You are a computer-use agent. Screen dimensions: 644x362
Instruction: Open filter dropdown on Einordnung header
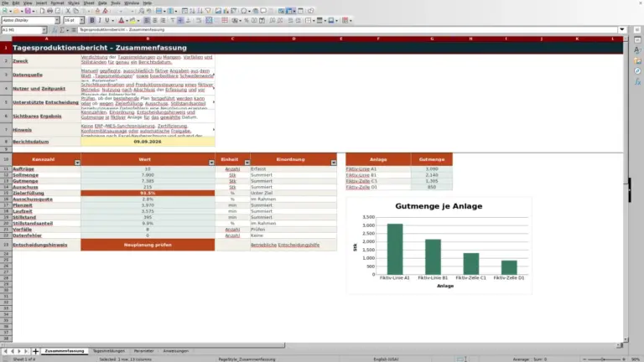click(x=334, y=163)
